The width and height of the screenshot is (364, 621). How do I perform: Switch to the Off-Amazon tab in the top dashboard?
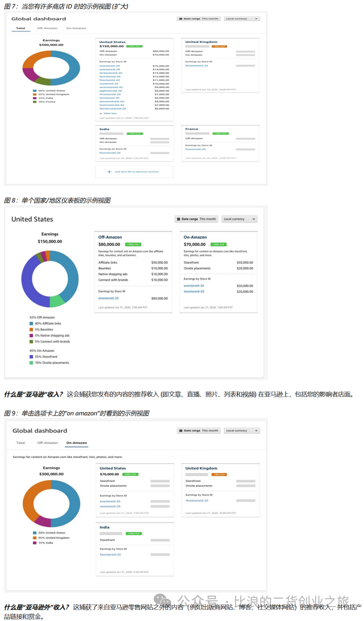coord(47,28)
